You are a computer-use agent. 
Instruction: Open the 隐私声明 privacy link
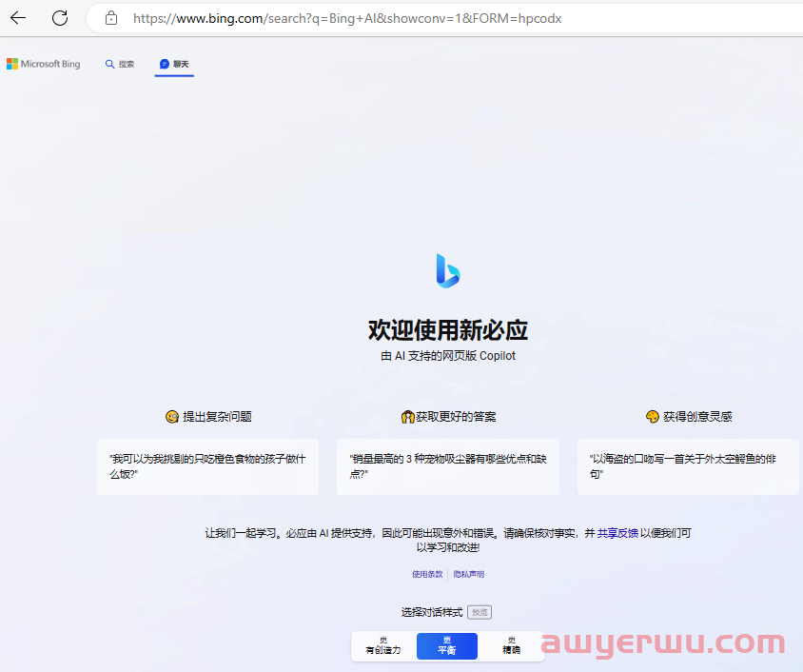click(469, 574)
